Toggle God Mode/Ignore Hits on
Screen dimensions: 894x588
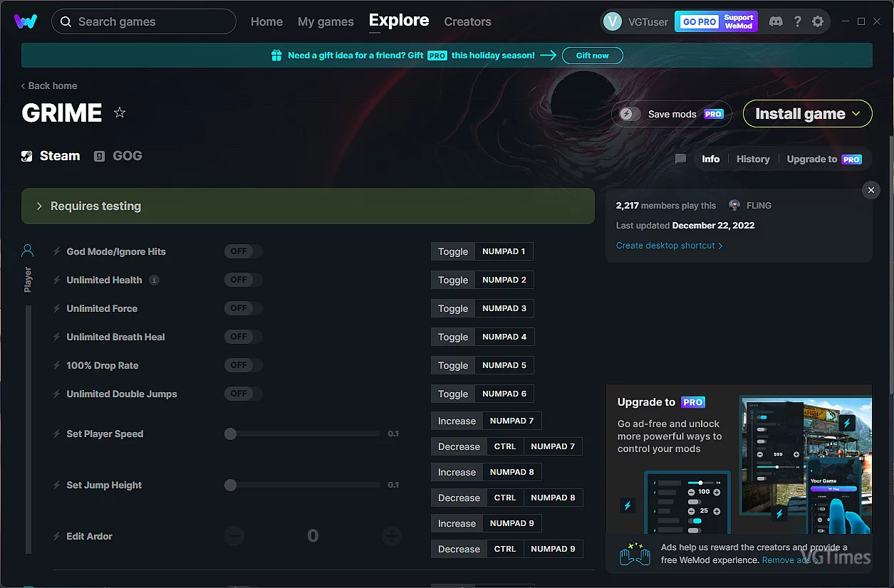244,251
